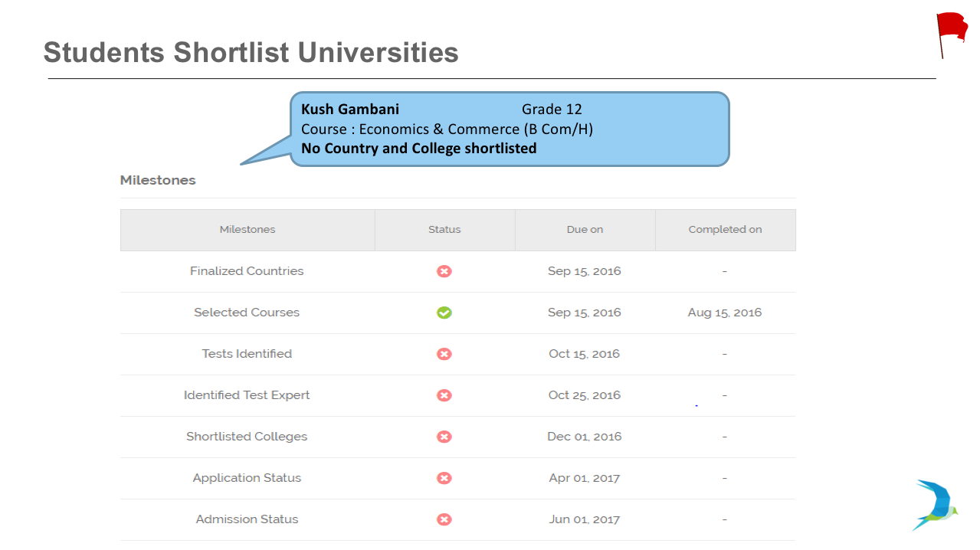Viewport: 980px width, 550px height.
Task: Click the Admission Status red cross icon
Action: coord(444,519)
